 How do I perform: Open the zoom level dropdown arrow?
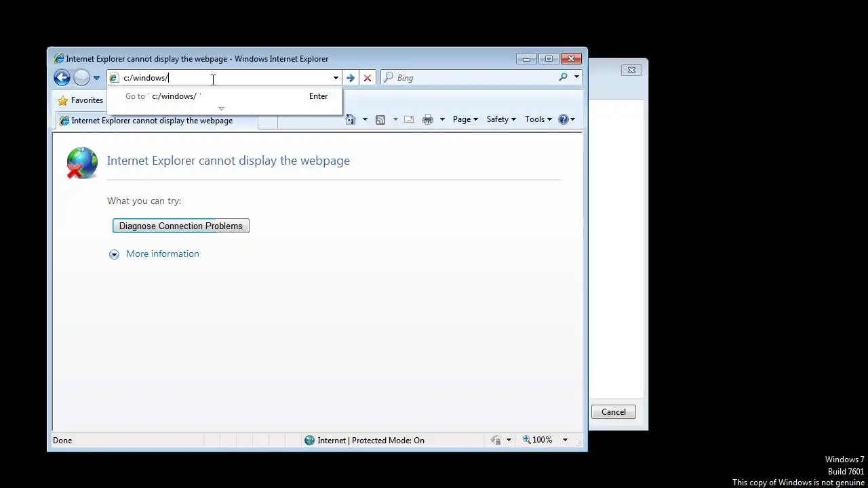(565, 440)
